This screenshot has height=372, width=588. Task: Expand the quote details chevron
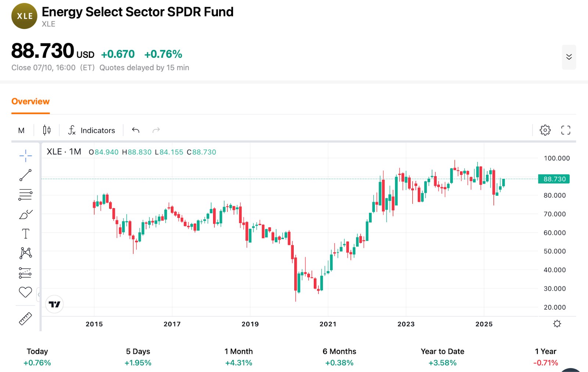(x=569, y=57)
